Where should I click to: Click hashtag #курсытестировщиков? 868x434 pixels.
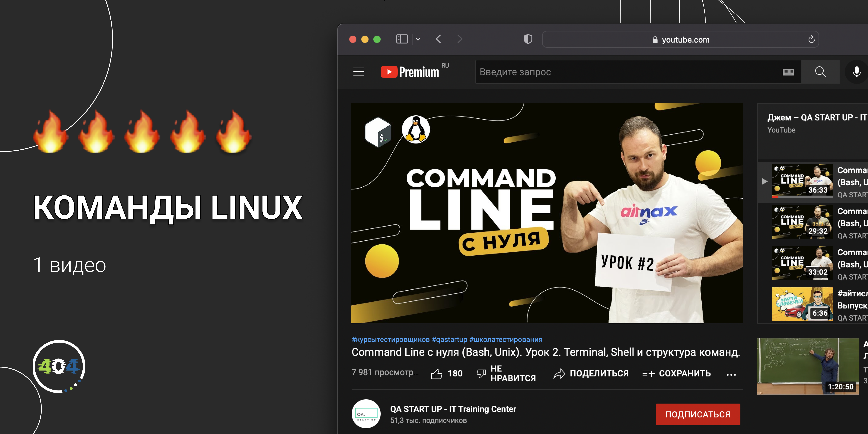[x=391, y=339]
